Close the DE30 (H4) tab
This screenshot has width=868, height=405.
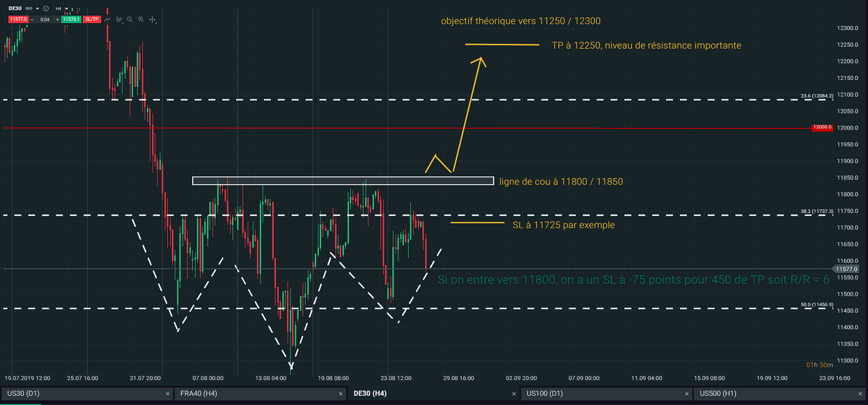point(514,394)
